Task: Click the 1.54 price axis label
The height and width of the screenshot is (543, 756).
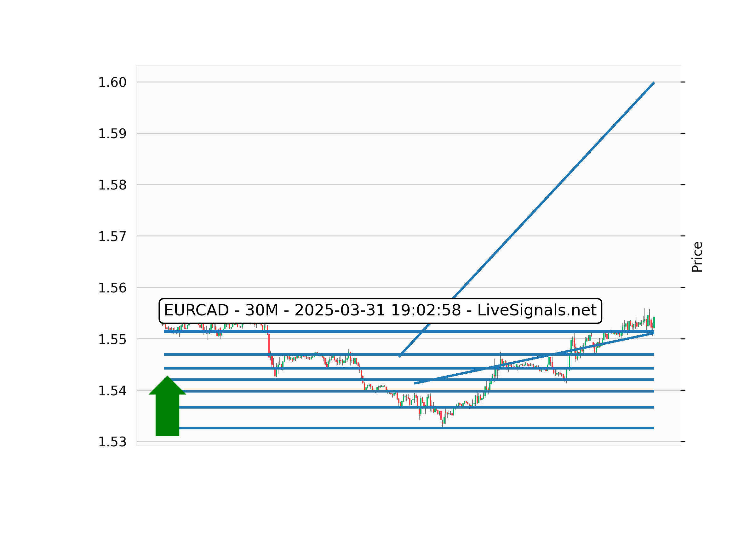Action: pyautogui.click(x=112, y=391)
